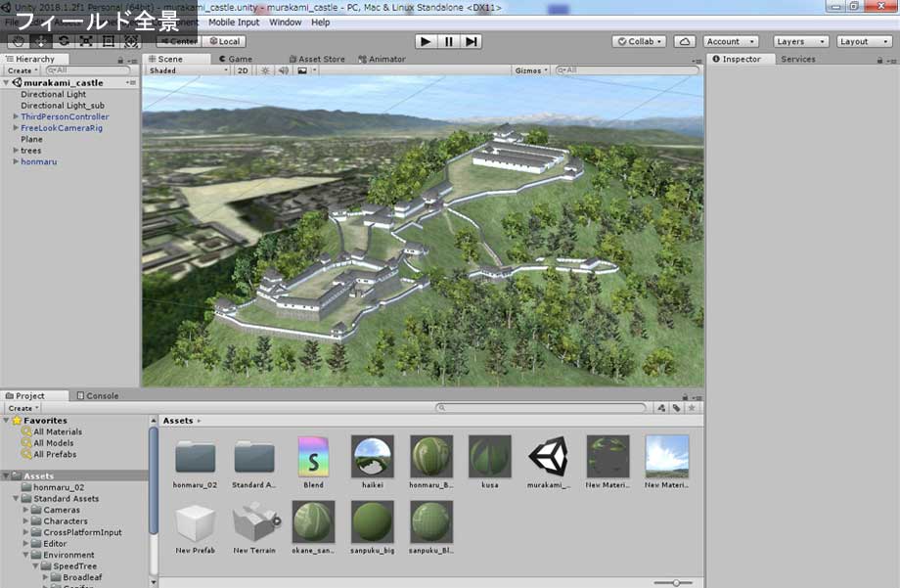Select the New Prefab cube asset
The width and height of the screenshot is (900, 588).
click(195, 527)
